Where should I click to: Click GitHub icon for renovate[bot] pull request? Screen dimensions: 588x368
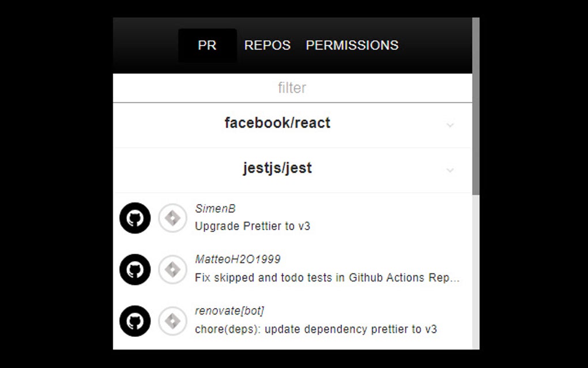point(135,321)
